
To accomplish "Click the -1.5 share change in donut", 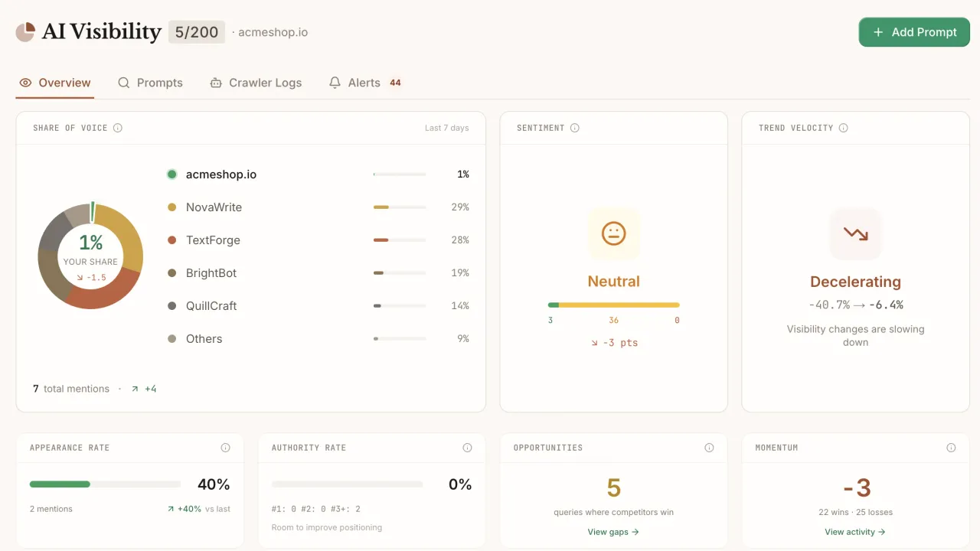I will [x=91, y=277].
